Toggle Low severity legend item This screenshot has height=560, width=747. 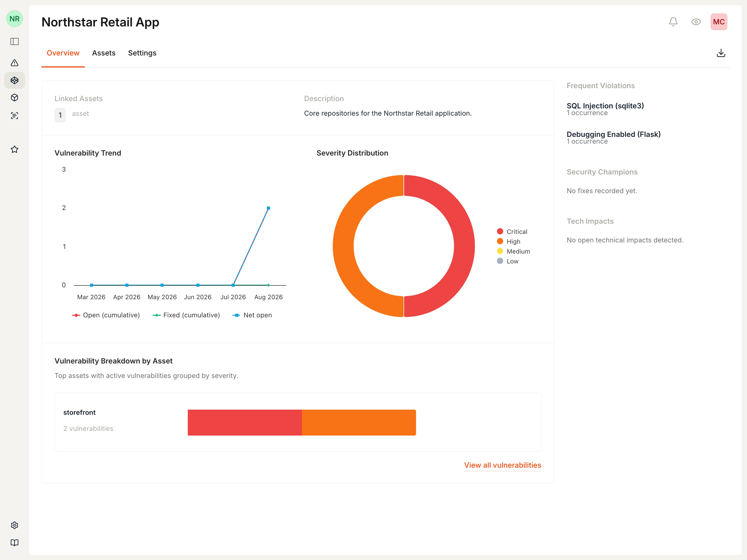point(508,261)
